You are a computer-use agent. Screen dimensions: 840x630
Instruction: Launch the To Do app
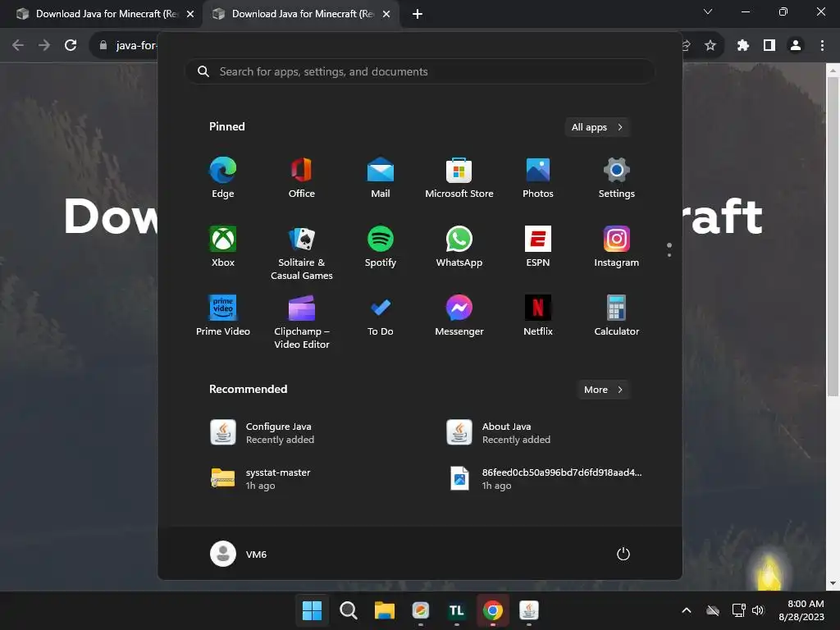point(381,316)
